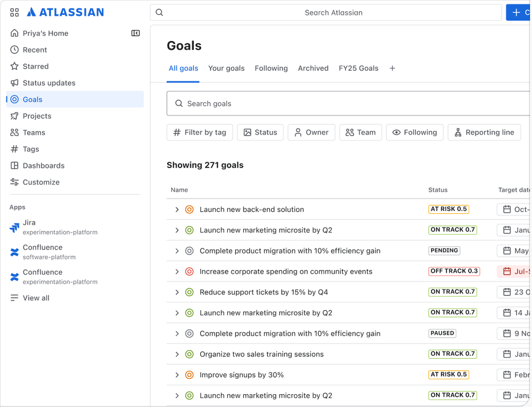Click the magnifier icon in Search goals field
This screenshot has height=407, width=532.
coord(179,103)
